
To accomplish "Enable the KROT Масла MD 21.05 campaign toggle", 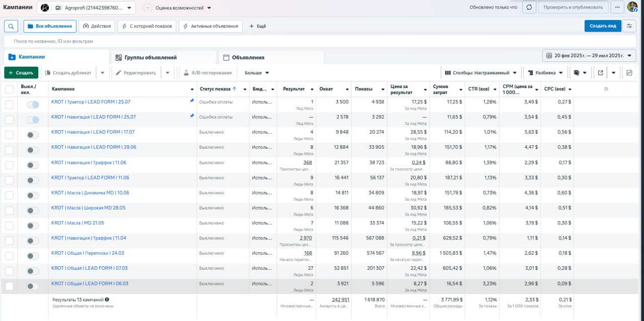I will [x=33, y=226].
